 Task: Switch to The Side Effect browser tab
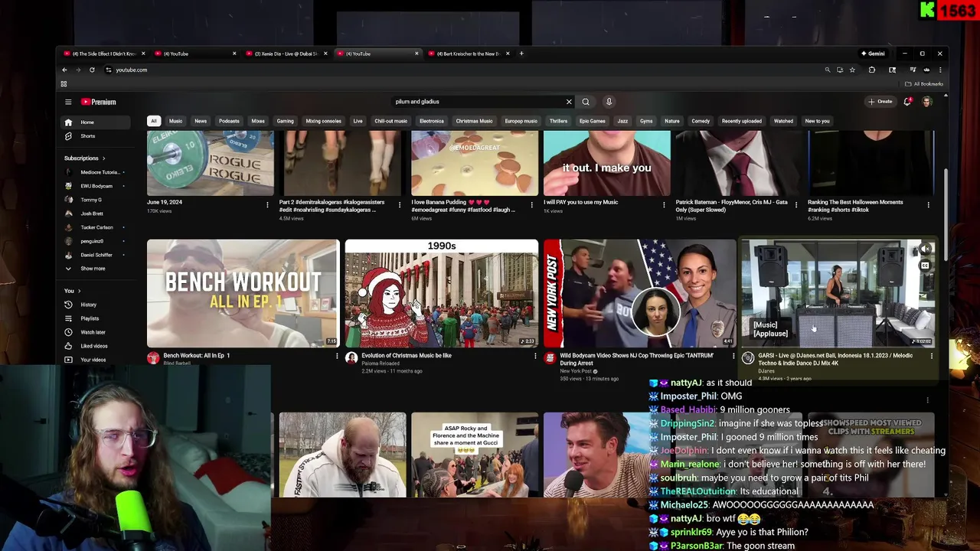click(104, 54)
